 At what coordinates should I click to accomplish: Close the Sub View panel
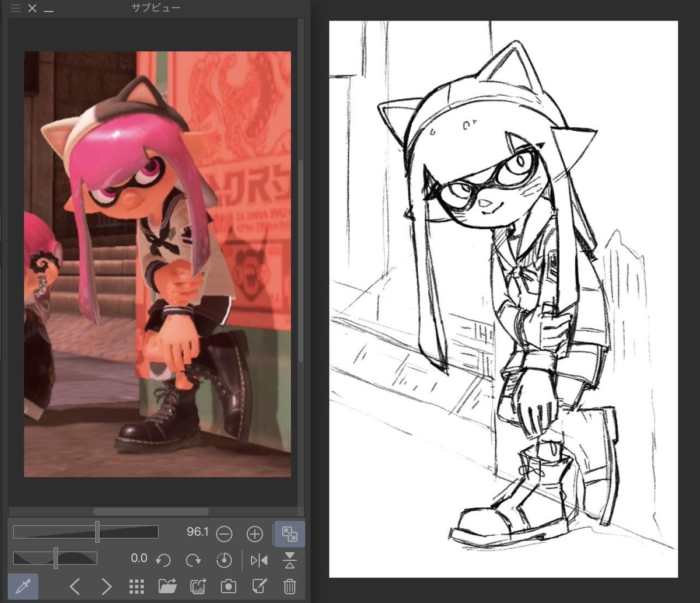click(x=32, y=9)
